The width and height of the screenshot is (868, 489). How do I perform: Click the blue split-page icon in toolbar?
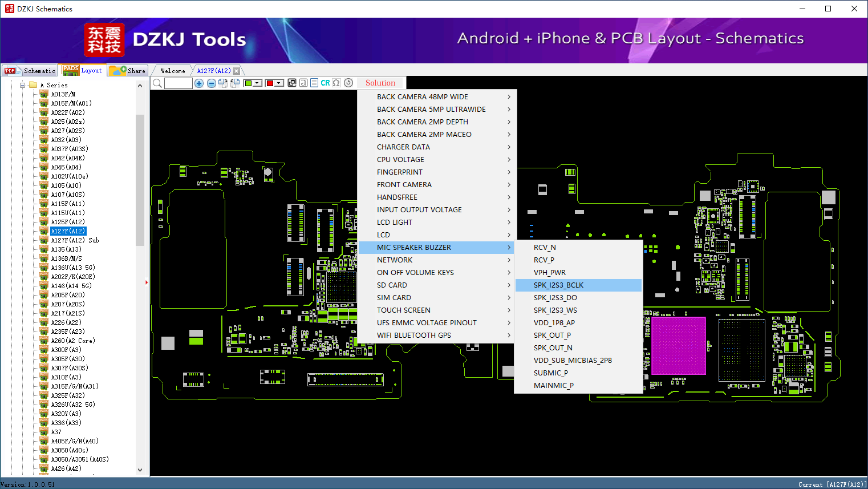[x=314, y=83]
